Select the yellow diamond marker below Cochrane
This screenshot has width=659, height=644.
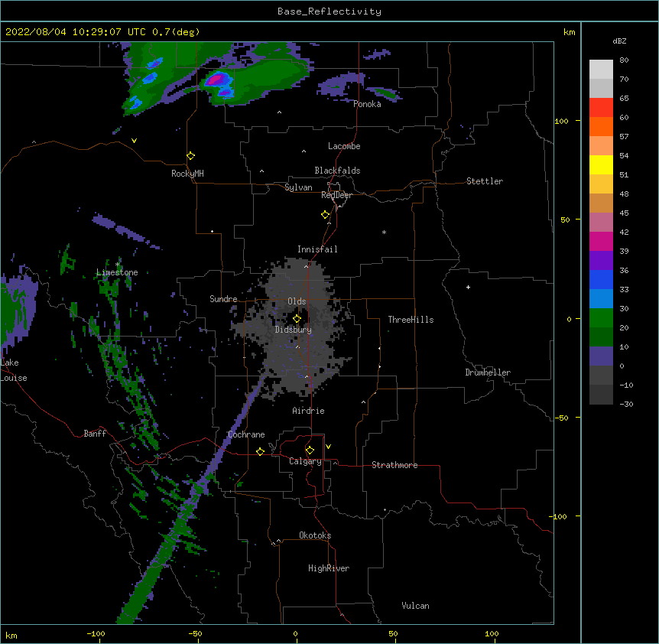coord(260,451)
